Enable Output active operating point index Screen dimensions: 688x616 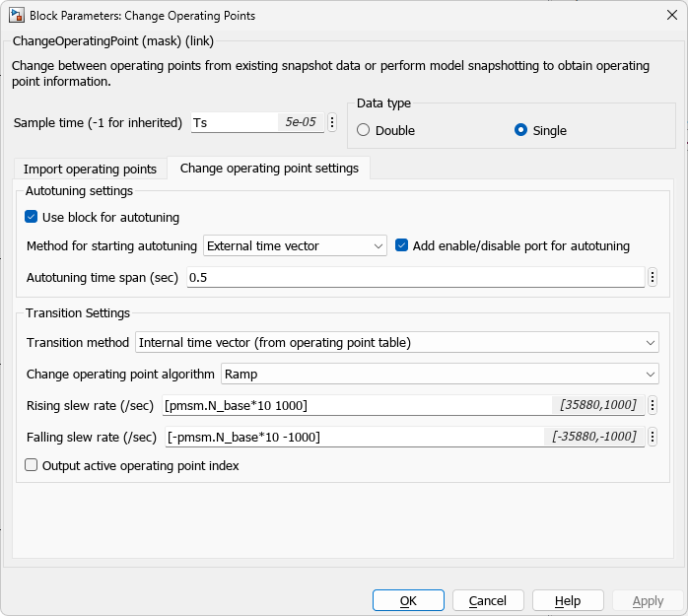point(32,466)
